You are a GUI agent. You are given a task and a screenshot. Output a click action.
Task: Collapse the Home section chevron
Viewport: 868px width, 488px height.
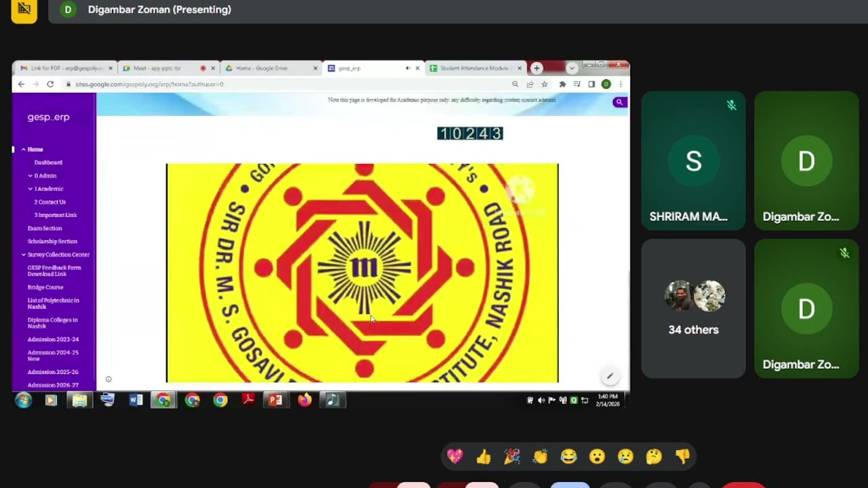pos(23,149)
